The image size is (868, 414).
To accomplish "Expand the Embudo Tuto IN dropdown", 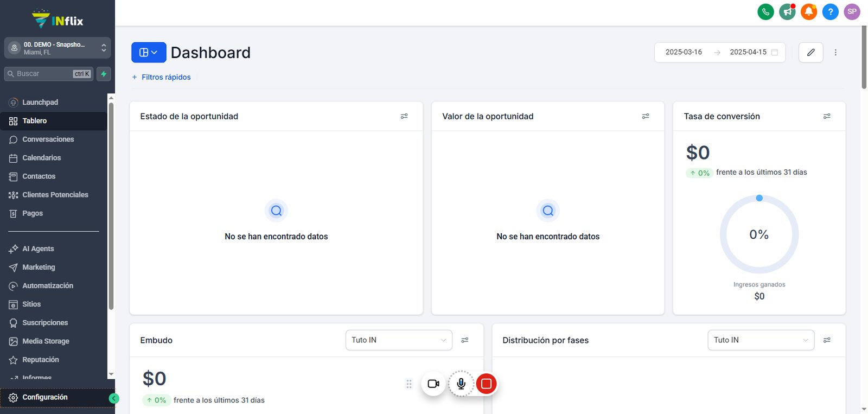I will [x=399, y=340].
